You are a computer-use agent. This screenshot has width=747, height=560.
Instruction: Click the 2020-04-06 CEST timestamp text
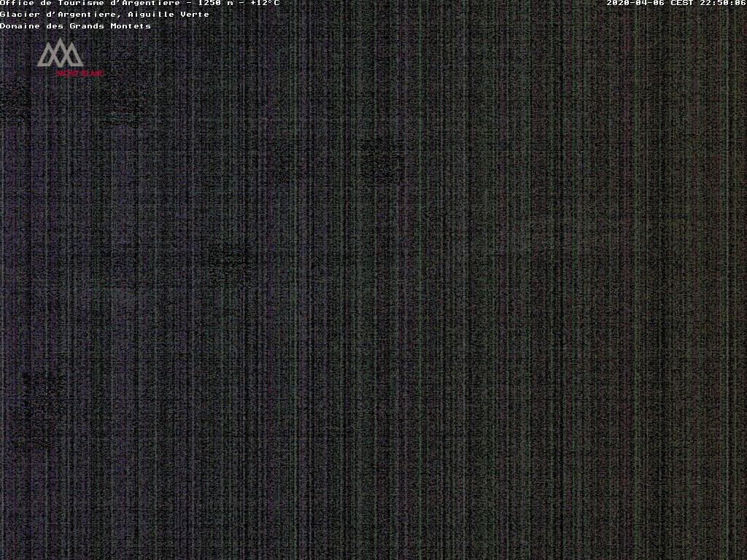(x=676, y=3)
